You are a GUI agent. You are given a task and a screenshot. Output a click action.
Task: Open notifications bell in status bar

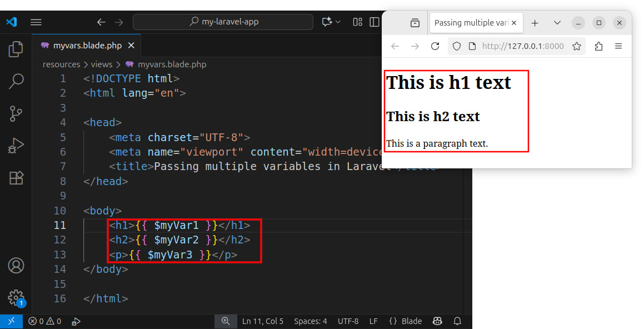(457, 321)
